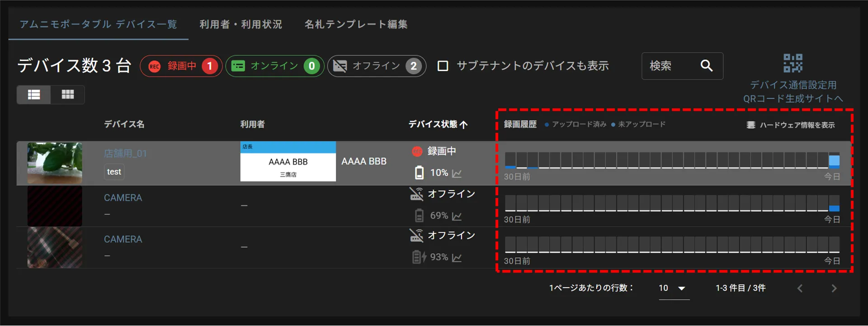Screen dimensions: 868x326
Task: Select today's highlighted recording block in 店舗用_01 row
Action: coord(834,160)
